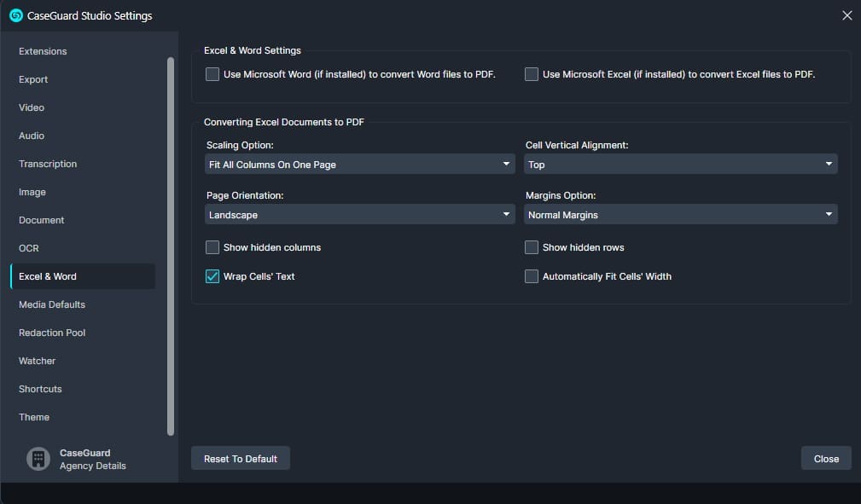Close the settings window with X icon

(x=846, y=15)
